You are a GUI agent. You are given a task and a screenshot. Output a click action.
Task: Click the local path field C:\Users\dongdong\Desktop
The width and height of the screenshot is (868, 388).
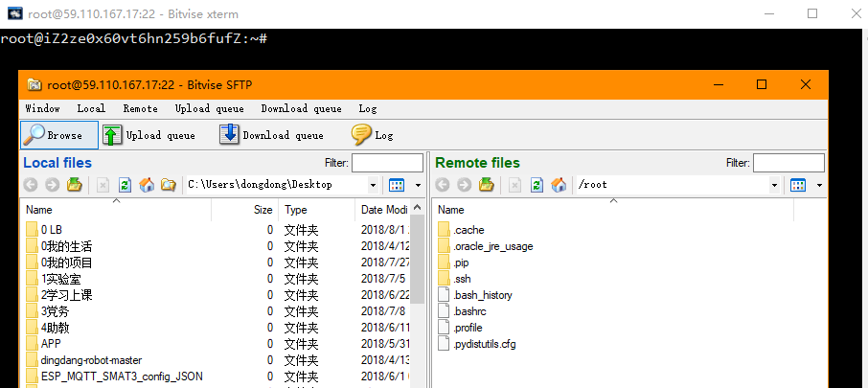[x=277, y=185]
